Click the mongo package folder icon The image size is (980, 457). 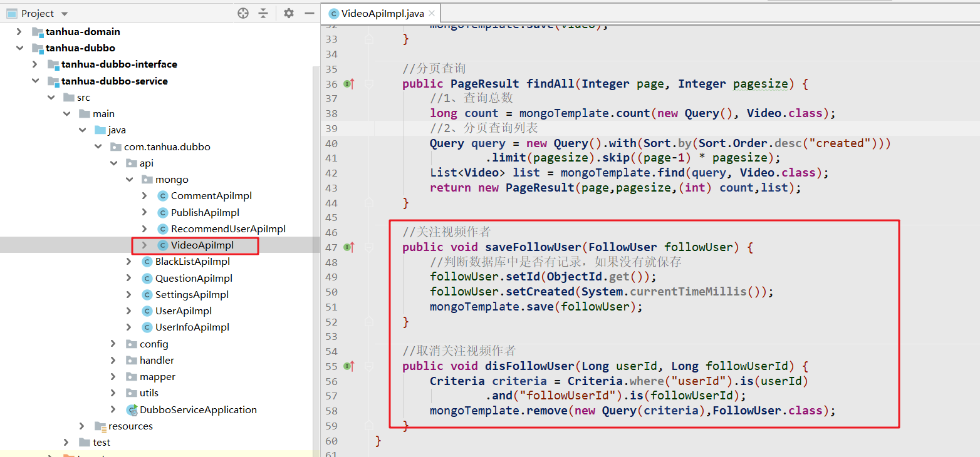(147, 179)
